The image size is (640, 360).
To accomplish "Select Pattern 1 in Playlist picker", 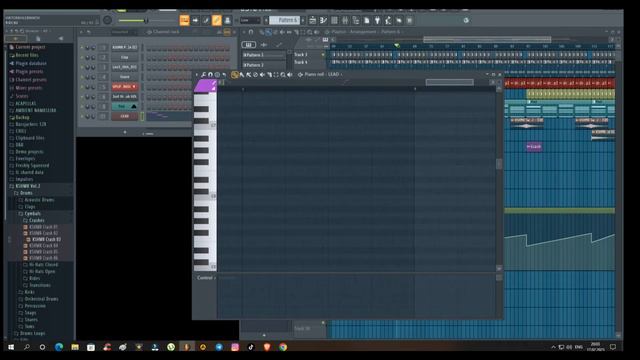I will [x=264, y=55].
